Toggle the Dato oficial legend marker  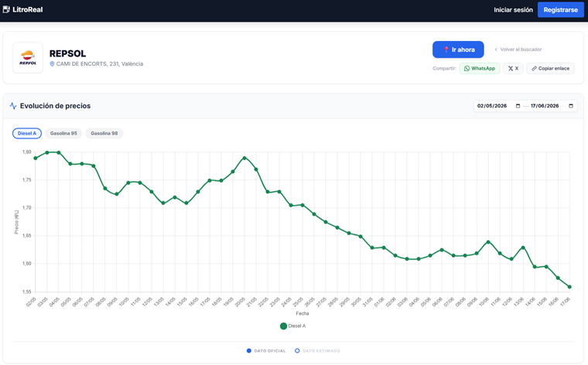pos(248,351)
